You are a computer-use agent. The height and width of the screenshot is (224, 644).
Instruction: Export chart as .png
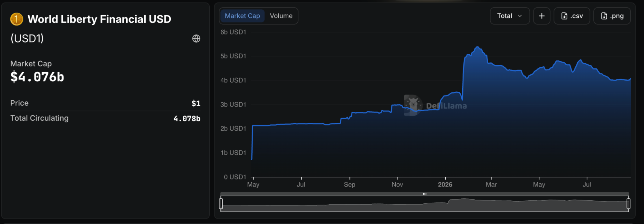pyautogui.click(x=612, y=16)
